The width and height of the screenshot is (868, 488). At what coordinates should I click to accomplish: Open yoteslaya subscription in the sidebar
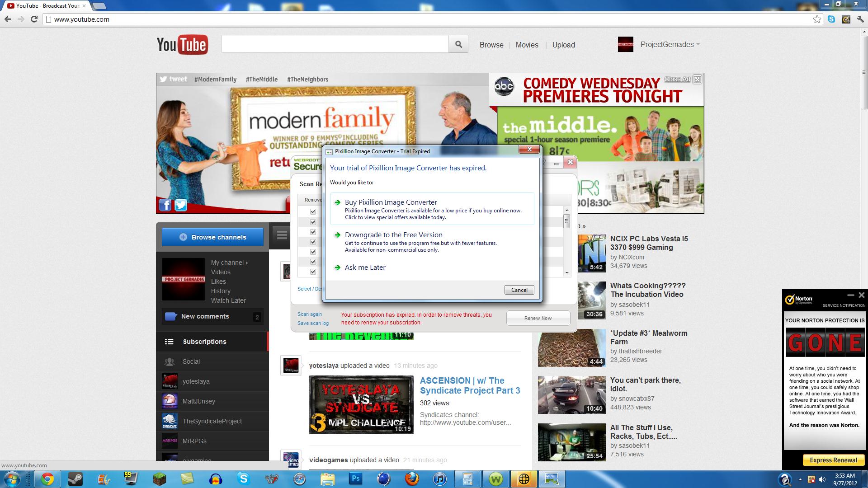(212, 381)
